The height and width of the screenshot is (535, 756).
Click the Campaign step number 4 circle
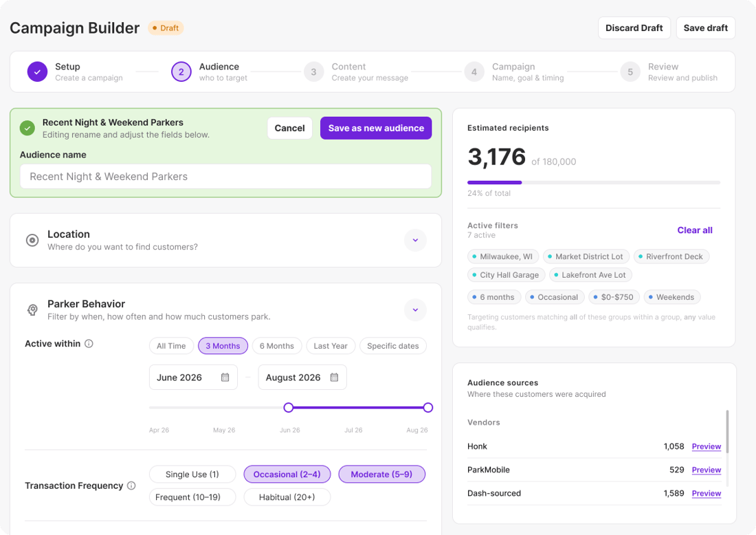[x=474, y=72]
